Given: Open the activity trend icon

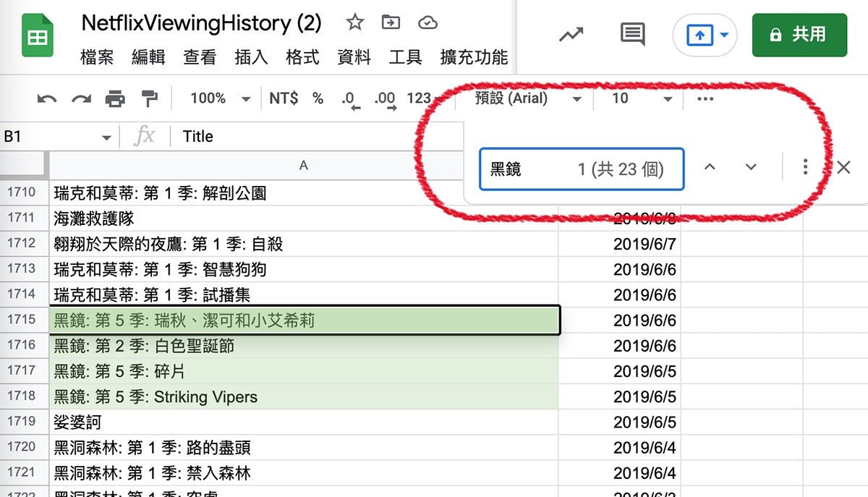Looking at the screenshot, I should point(571,34).
